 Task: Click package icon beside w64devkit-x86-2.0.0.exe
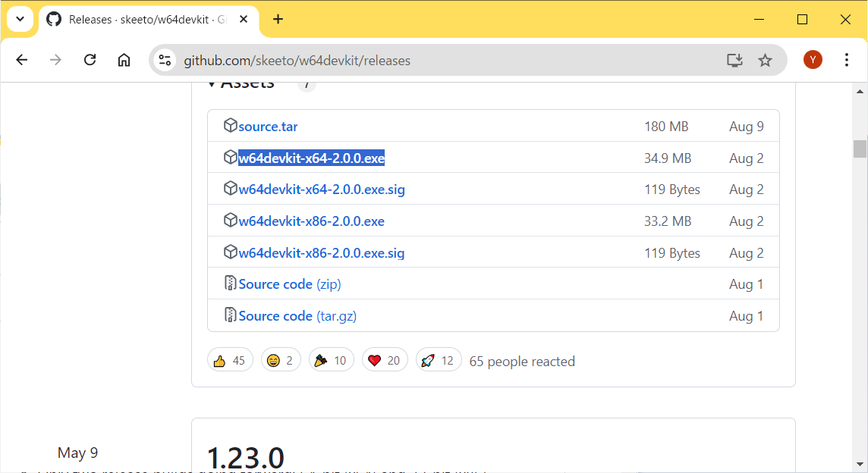231,220
